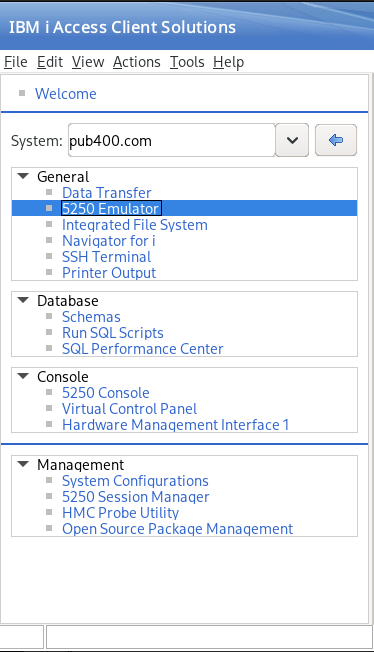
Task: Open the Edit menu
Action: pyautogui.click(x=50, y=62)
